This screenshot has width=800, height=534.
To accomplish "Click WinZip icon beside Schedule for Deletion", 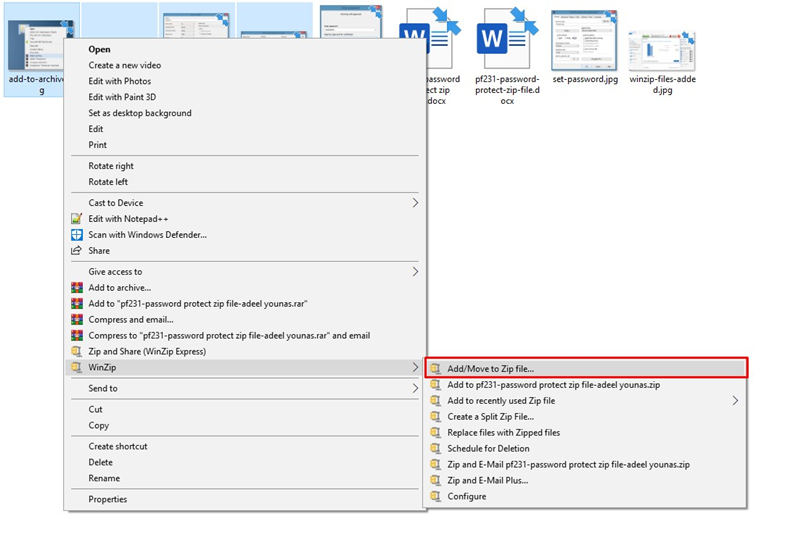I will [x=435, y=448].
